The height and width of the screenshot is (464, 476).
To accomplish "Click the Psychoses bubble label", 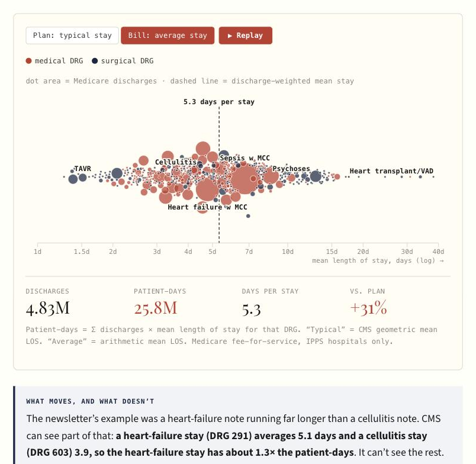I will click(x=291, y=169).
